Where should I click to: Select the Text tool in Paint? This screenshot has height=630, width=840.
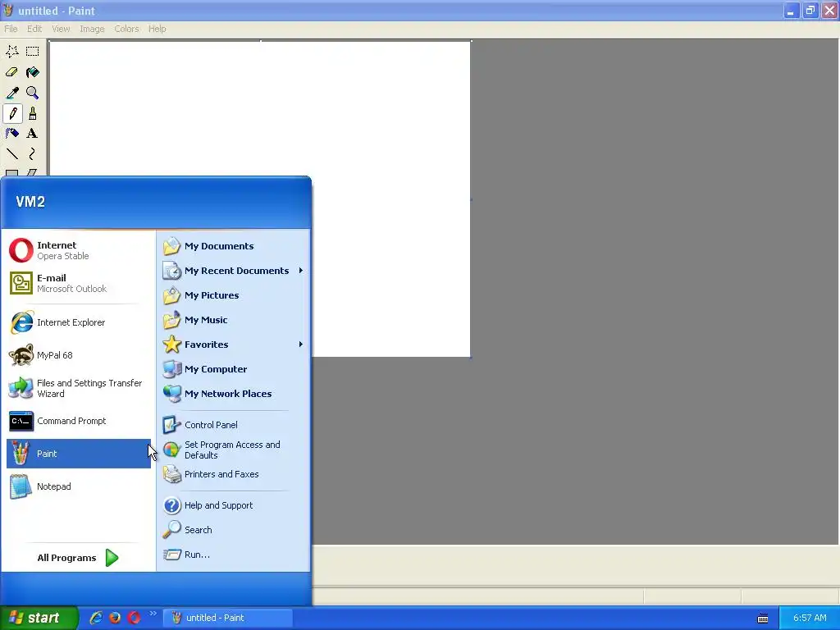pos(33,134)
